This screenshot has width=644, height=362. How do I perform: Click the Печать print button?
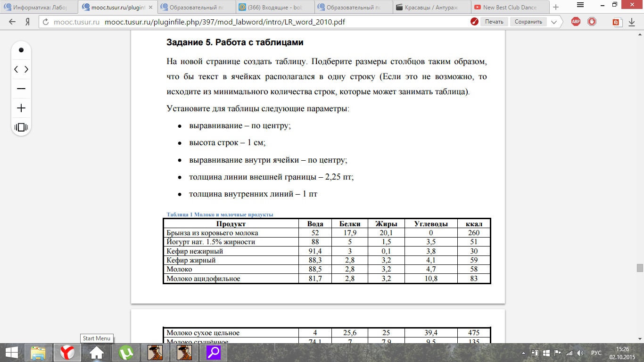pos(494,22)
